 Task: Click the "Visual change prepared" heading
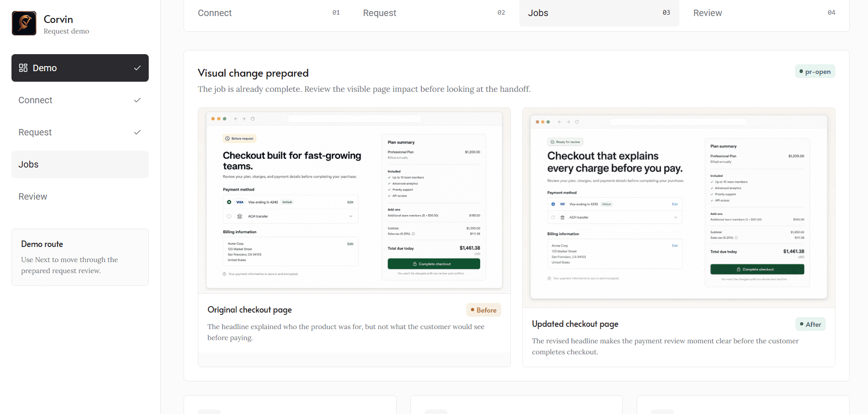[253, 73]
